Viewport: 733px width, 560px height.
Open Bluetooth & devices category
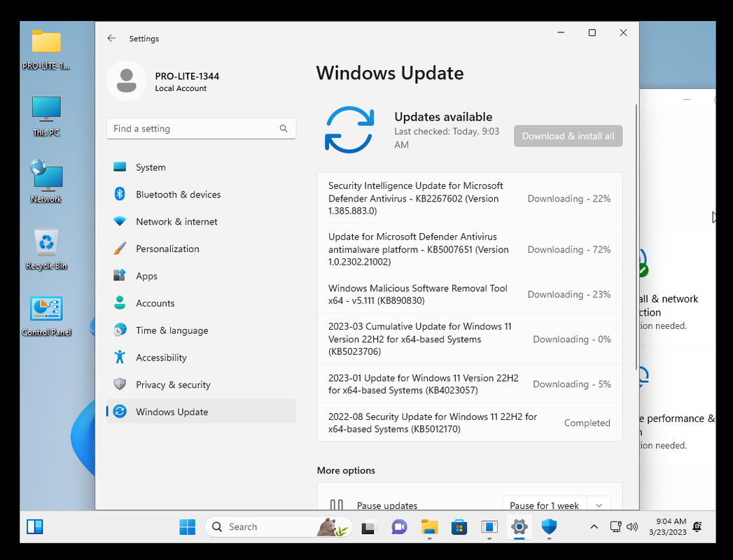click(201, 194)
